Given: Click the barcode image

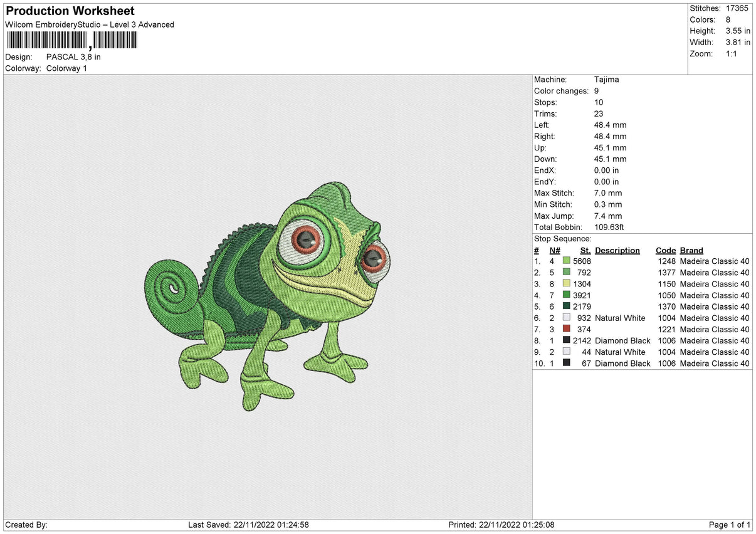Looking at the screenshot, I should pos(72,39).
